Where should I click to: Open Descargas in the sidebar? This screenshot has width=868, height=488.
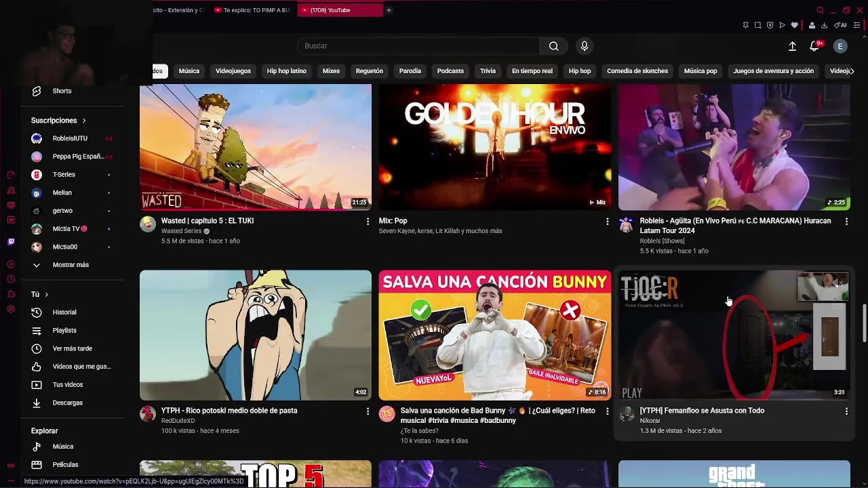[73, 403]
